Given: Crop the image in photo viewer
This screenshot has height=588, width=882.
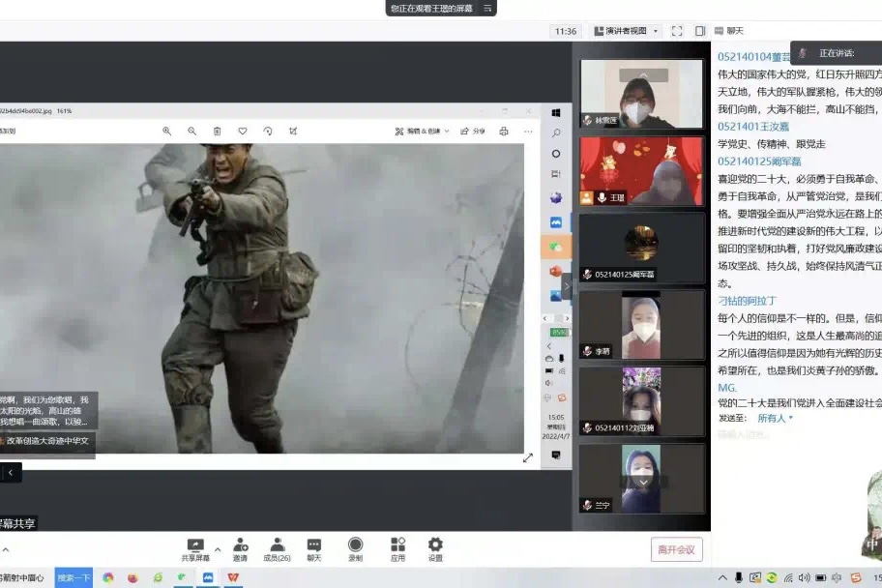Looking at the screenshot, I should pyautogui.click(x=293, y=132).
